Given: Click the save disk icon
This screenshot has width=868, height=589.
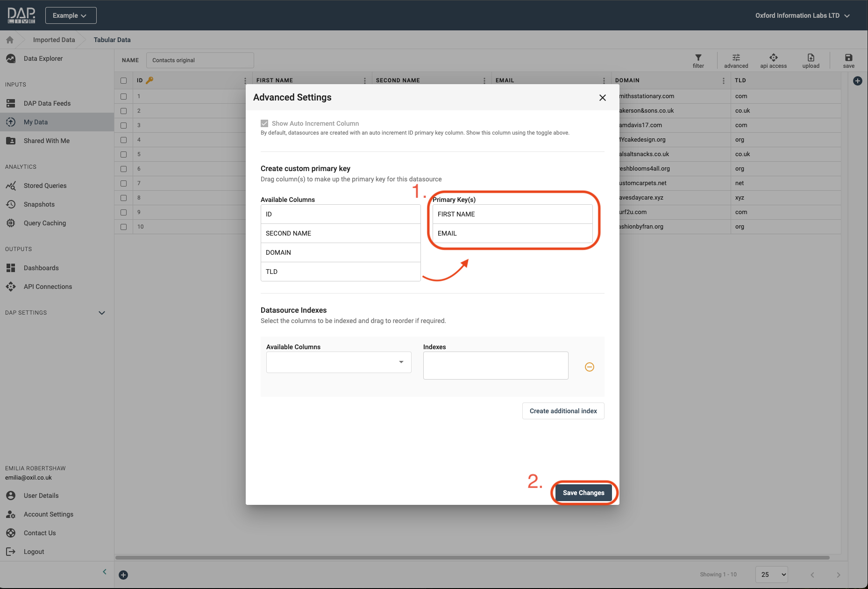Looking at the screenshot, I should click(x=848, y=58).
